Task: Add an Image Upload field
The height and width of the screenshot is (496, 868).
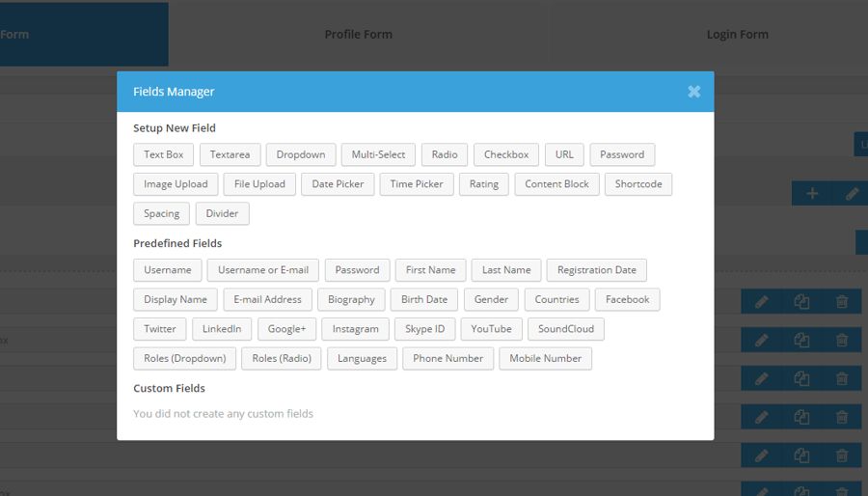Action: click(x=176, y=184)
